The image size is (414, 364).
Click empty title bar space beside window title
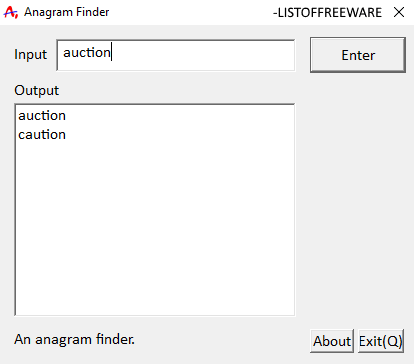[x=190, y=12]
